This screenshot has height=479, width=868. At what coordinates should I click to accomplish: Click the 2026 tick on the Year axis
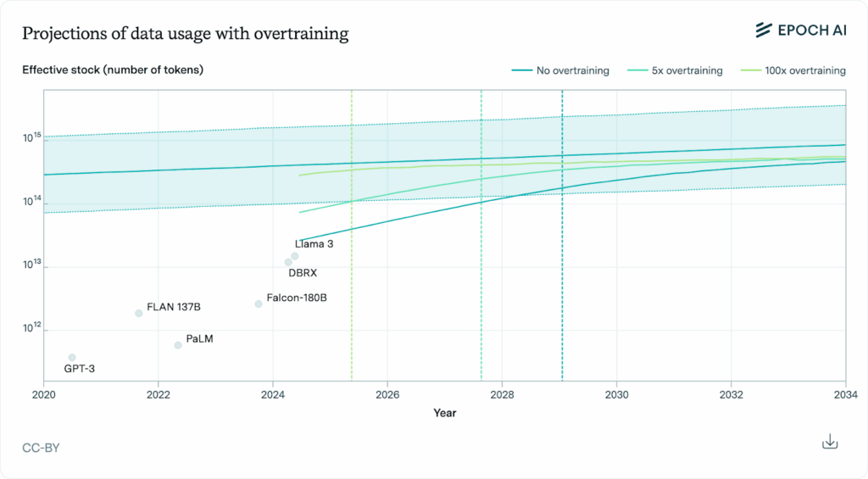pyautogui.click(x=387, y=395)
